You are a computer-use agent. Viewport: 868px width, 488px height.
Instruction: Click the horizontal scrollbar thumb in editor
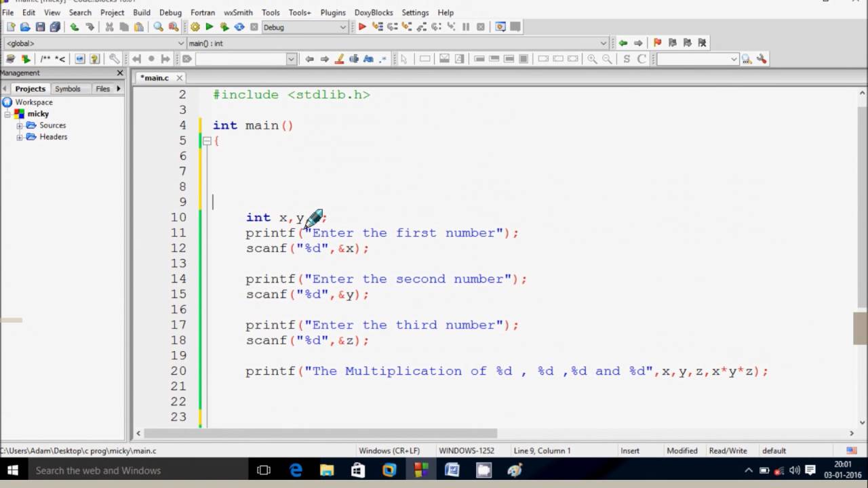(x=321, y=433)
